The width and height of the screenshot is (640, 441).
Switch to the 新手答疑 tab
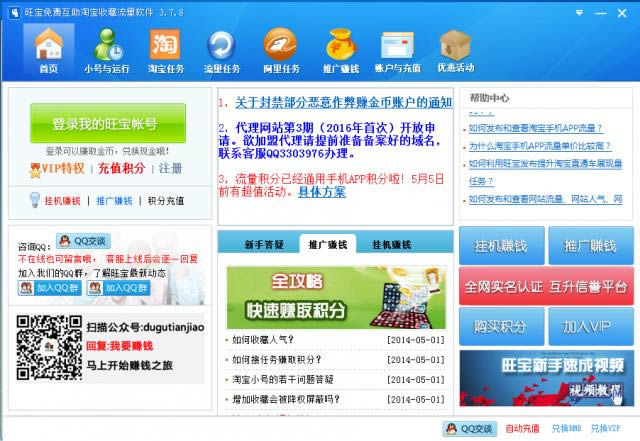(264, 244)
